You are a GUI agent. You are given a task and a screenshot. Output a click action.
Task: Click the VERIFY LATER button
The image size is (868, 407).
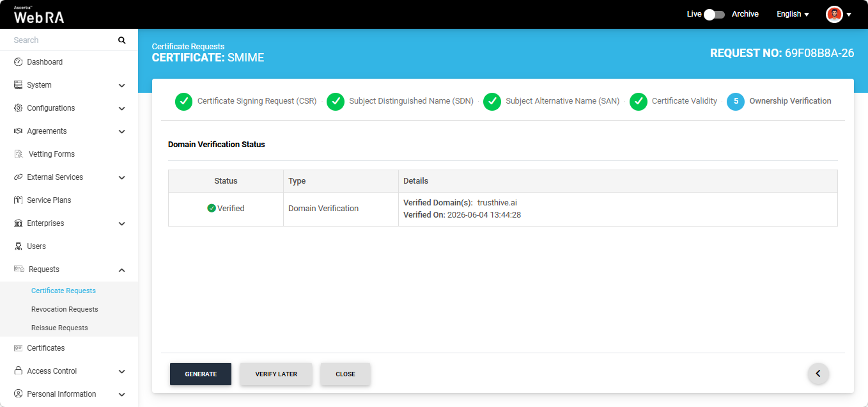click(276, 374)
